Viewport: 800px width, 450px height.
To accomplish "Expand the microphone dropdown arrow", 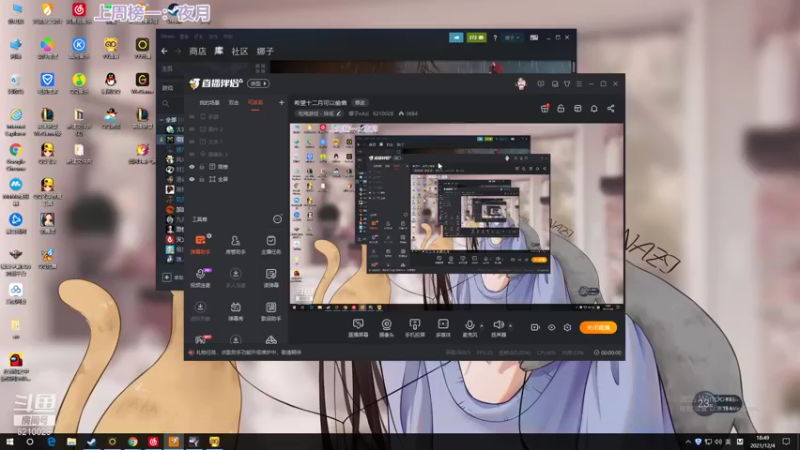I will point(481,326).
